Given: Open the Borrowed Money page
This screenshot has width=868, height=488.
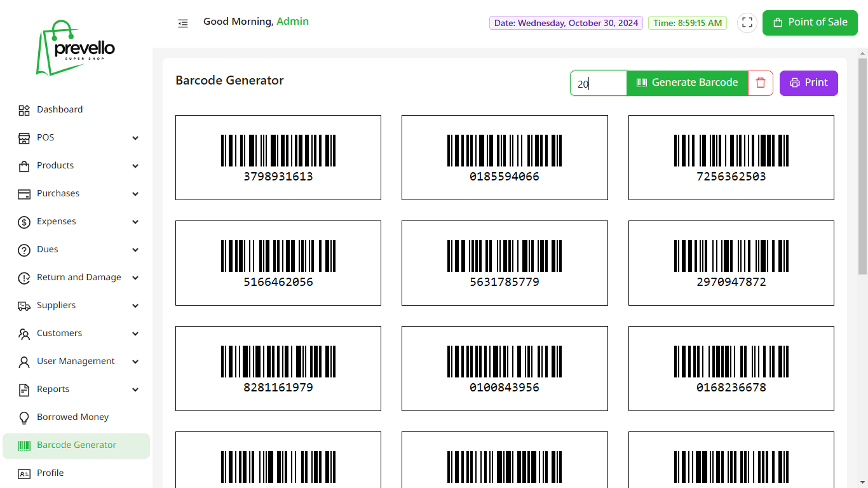Looking at the screenshot, I should coord(76,417).
